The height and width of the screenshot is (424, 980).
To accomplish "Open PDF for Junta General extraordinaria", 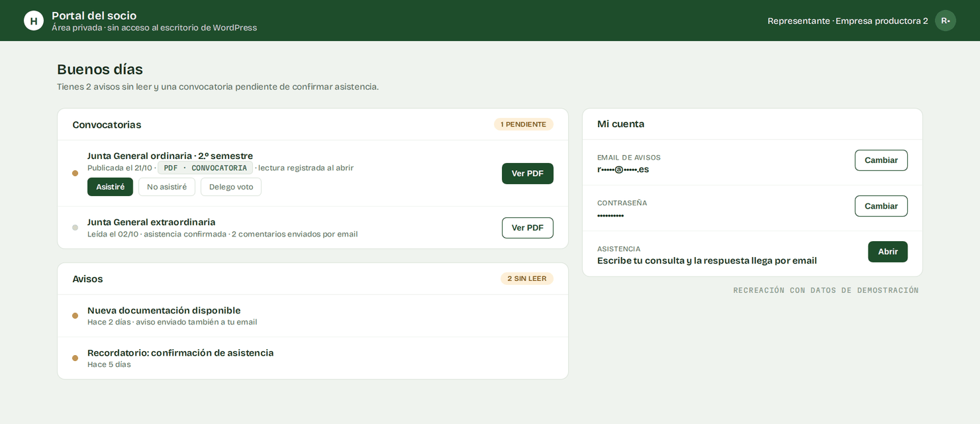I will tap(528, 228).
